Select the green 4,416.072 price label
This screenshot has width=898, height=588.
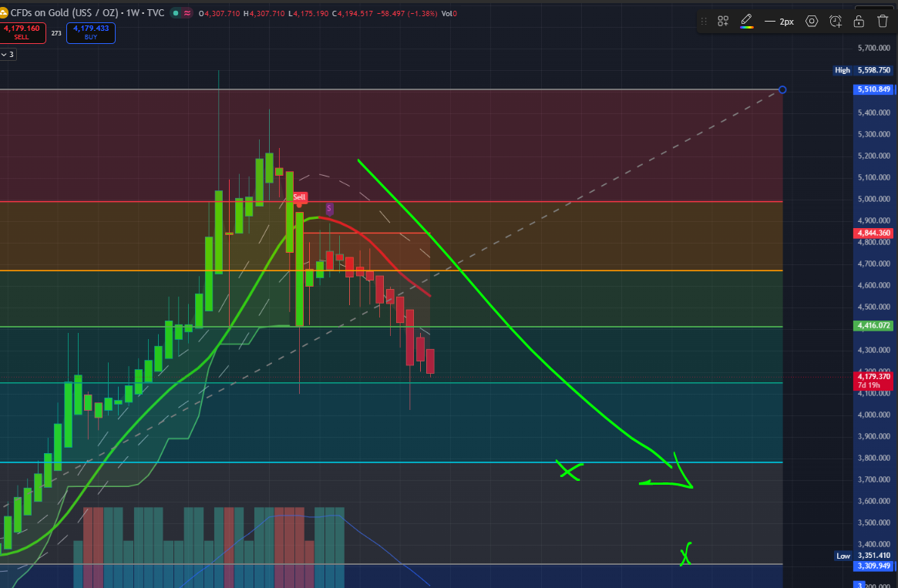click(874, 325)
